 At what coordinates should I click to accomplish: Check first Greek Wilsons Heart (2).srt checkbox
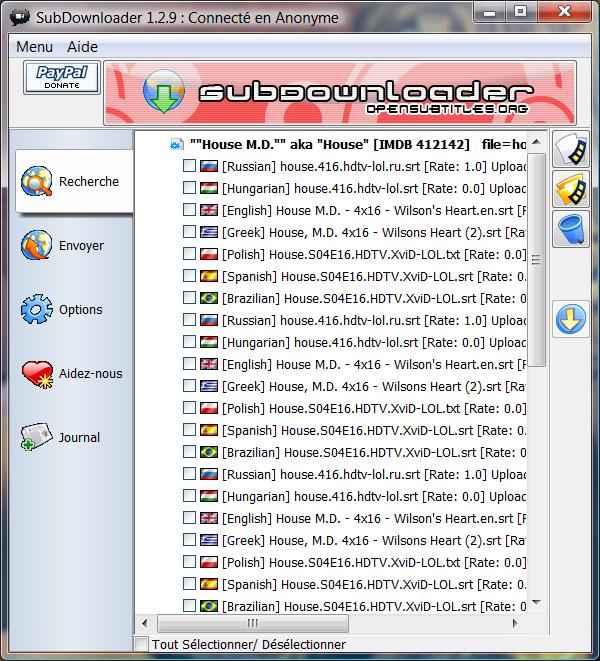point(189,231)
